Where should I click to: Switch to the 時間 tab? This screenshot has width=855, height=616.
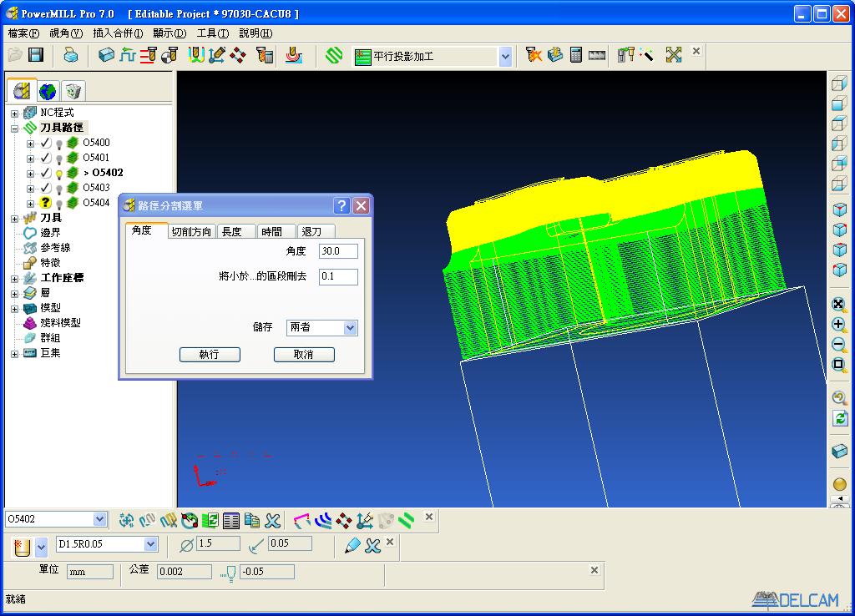tap(276, 232)
